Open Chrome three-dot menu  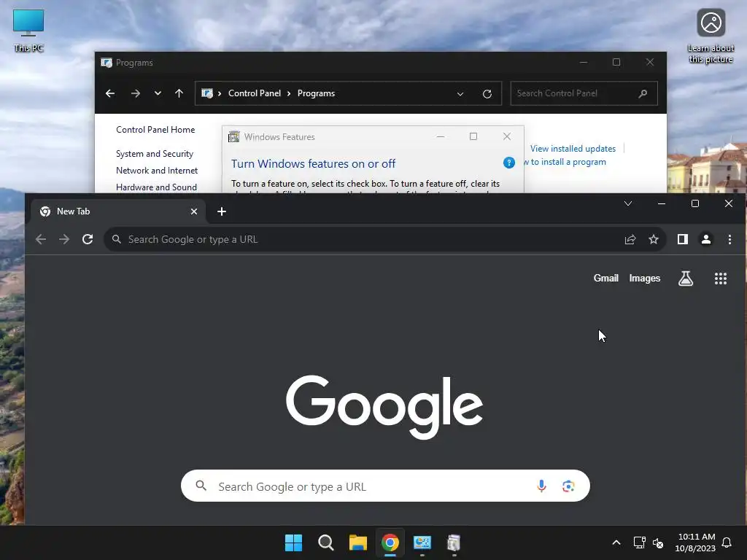pyautogui.click(x=729, y=239)
